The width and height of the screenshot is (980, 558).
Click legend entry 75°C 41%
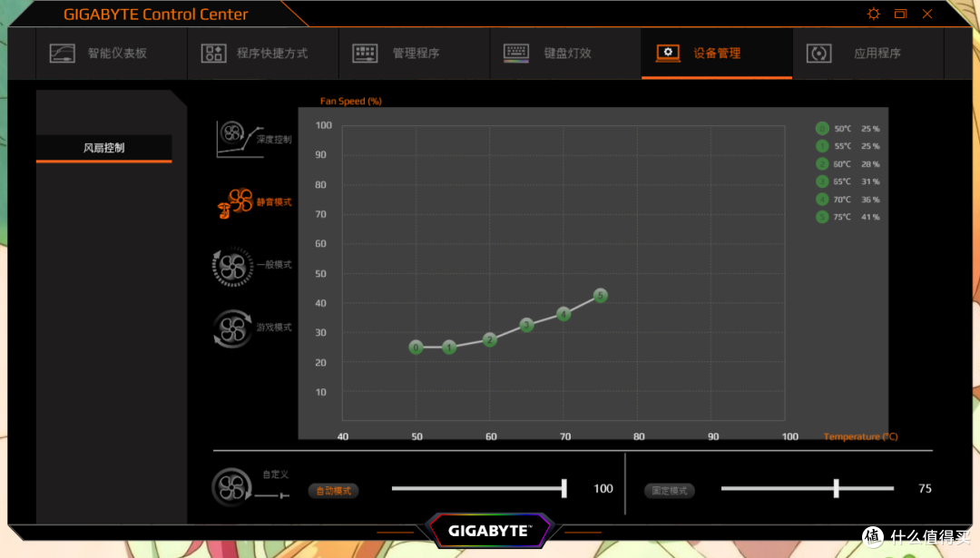pyautogui.click(x=848, y=217)
